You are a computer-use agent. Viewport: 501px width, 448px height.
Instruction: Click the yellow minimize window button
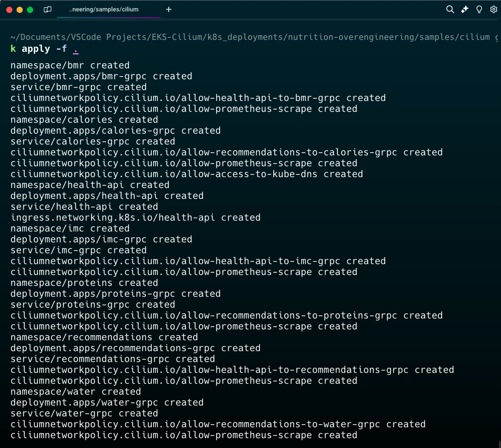pos(20,10)
